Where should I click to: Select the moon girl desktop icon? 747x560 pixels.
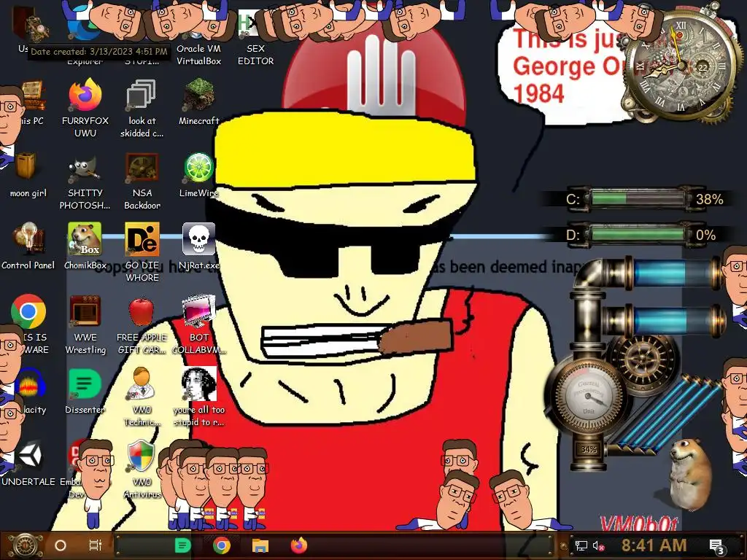point(28,175)
